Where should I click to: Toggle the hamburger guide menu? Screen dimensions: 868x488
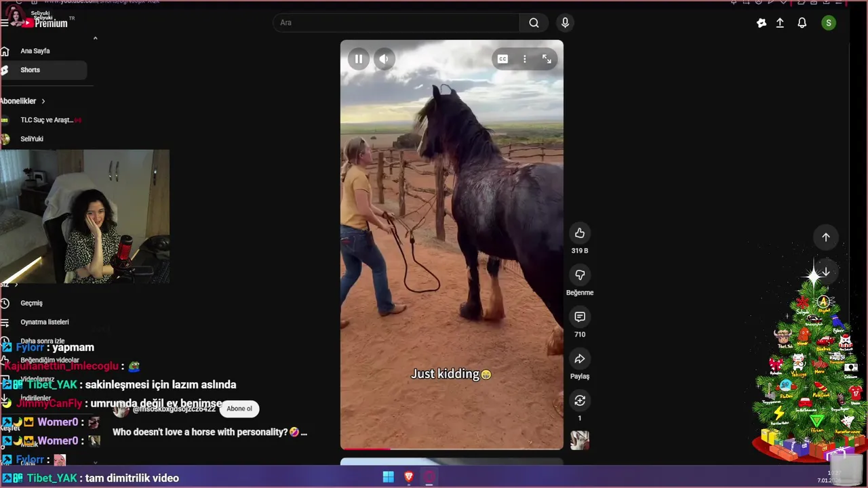(4, 22)
